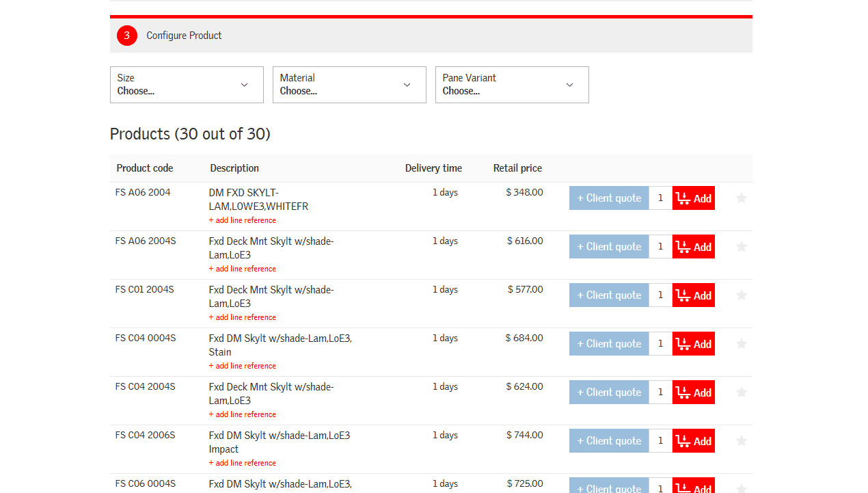Create client quote for FS C01 2004S
This screenshot has height=493, width=868.
[609, 295]
